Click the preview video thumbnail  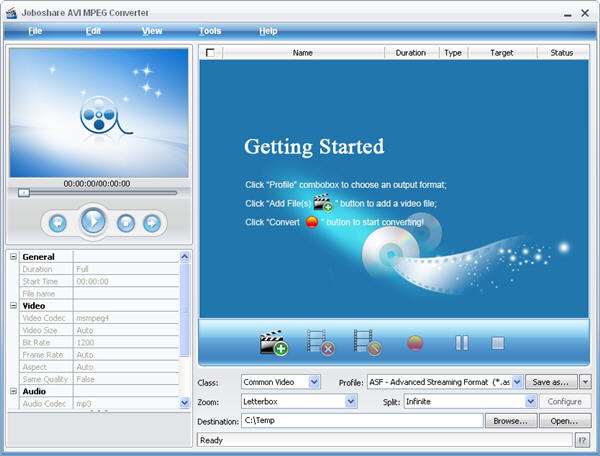[99, 112]
